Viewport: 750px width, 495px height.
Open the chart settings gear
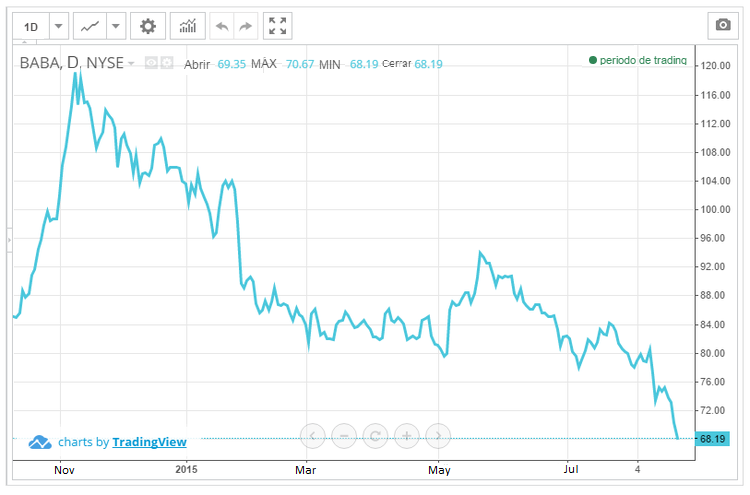tap(147, 26)
